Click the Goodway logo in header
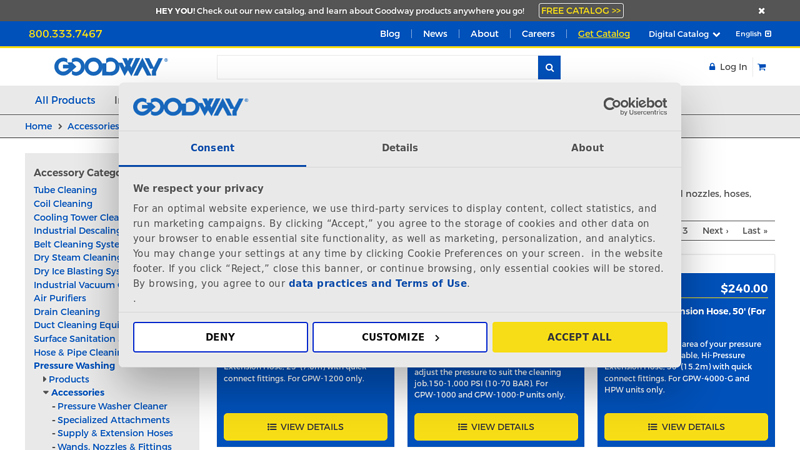The width and height of the screenshot is (800, 450). point(111,67)
